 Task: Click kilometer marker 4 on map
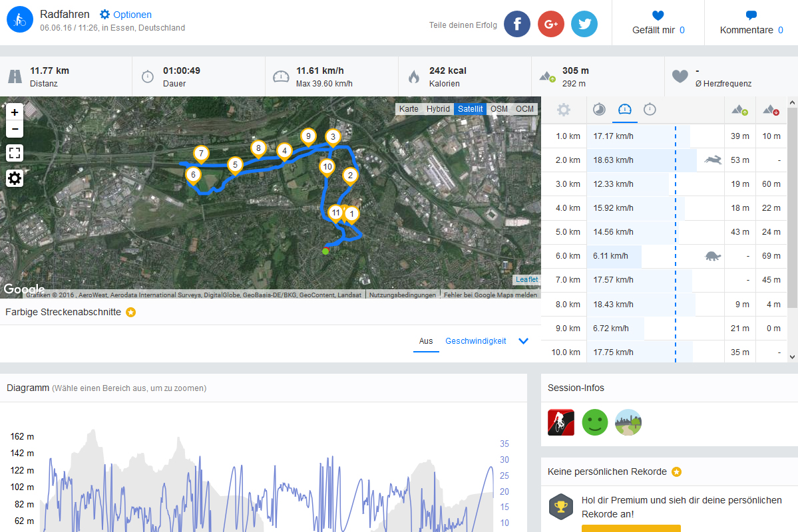click(284, 152)
